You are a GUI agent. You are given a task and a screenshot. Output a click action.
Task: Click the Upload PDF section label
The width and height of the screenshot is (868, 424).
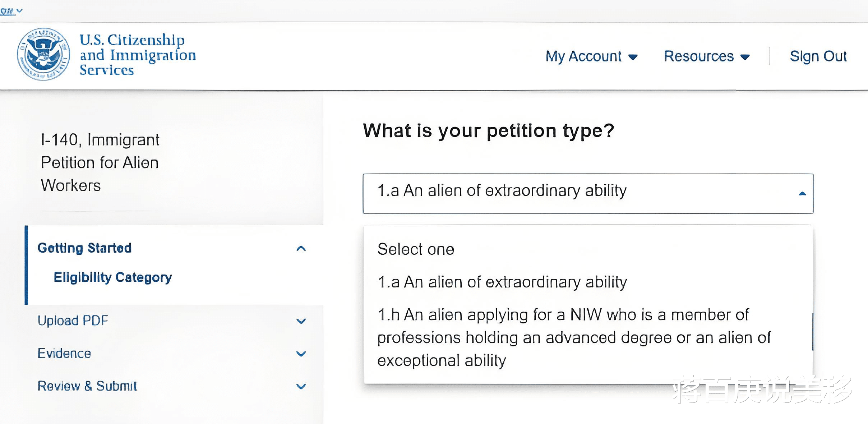click(x=73, y=321)
